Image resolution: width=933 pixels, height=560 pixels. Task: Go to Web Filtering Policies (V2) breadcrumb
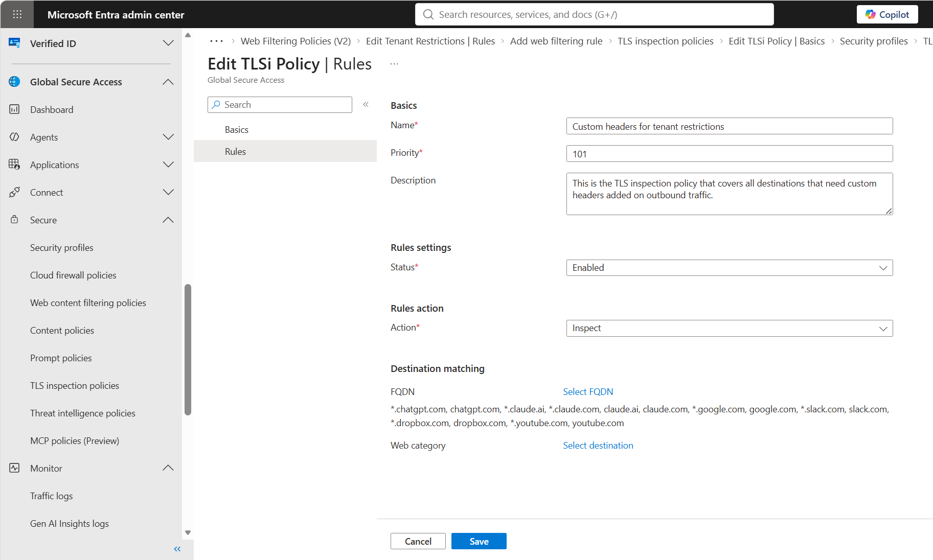(x=295, y=41)
